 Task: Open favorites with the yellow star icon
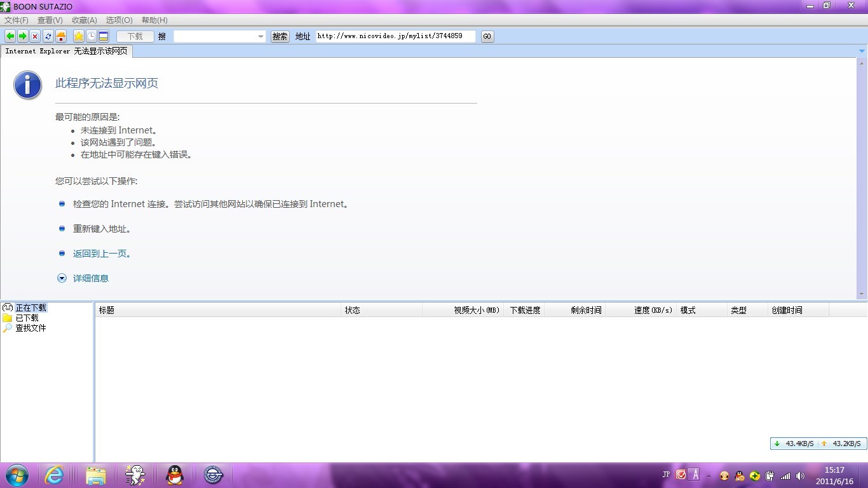coord(79,36)
